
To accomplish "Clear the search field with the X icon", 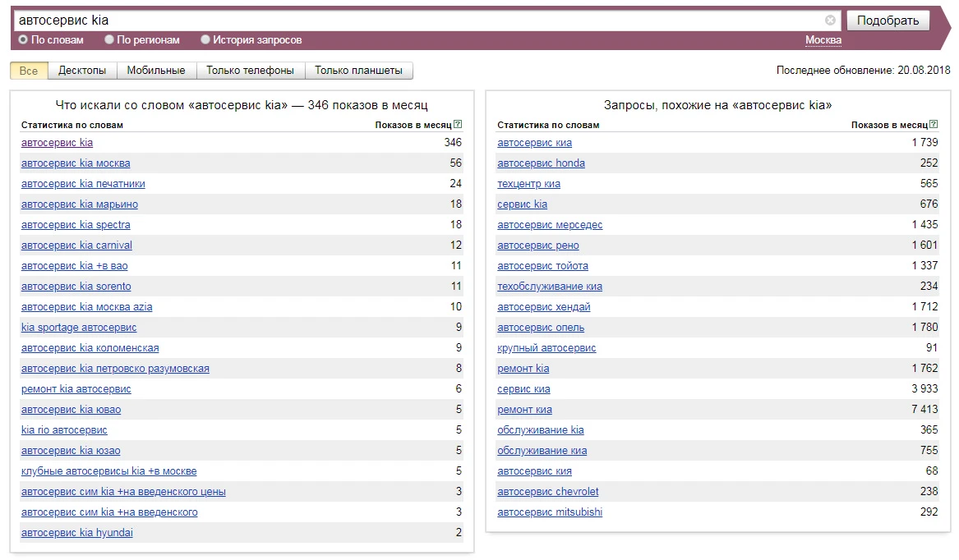I will pyautogui.click(x=830, y=21).
